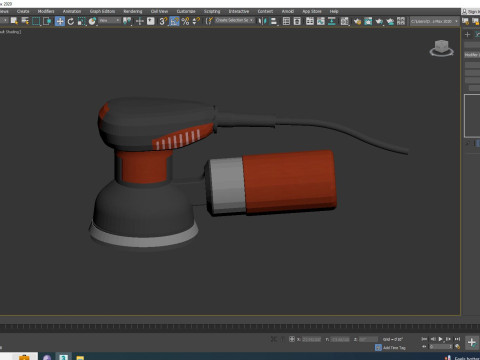Click Render in the Cloud icon
This screenshot has width=480, height=360.
coord(390,21)
